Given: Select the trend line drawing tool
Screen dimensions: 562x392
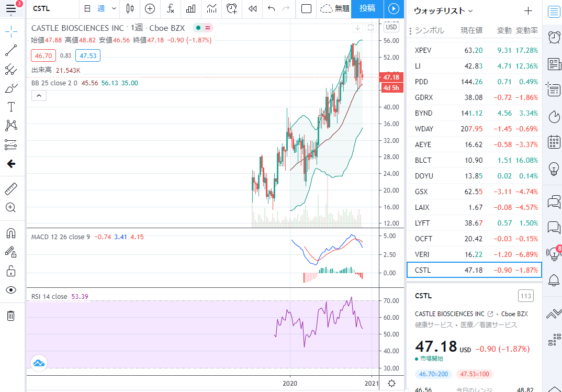Looking at the screenshot, I should (11, 51).
